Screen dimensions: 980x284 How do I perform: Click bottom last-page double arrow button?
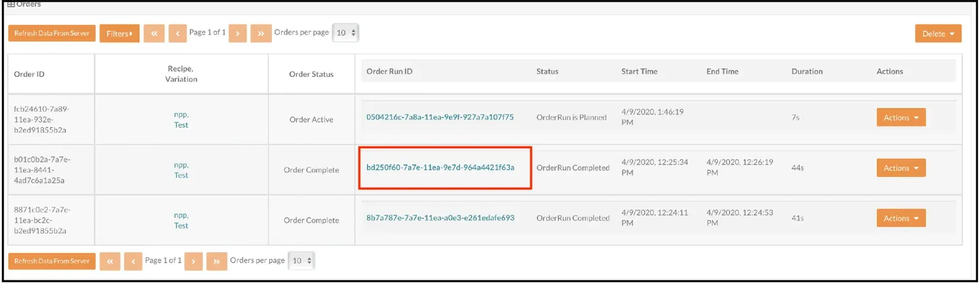tap(216, 261)
